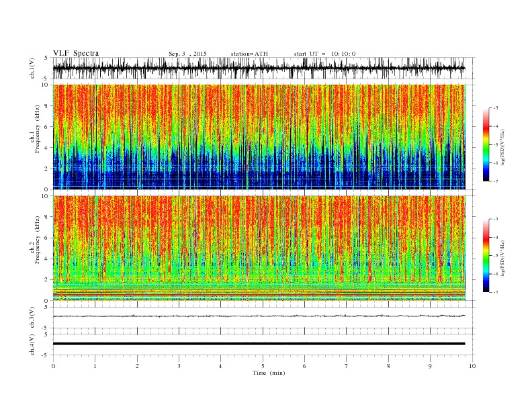The image size is (532, 411).
Task: Click the "Time (min)" x-axis label
Action: (269, 373)
